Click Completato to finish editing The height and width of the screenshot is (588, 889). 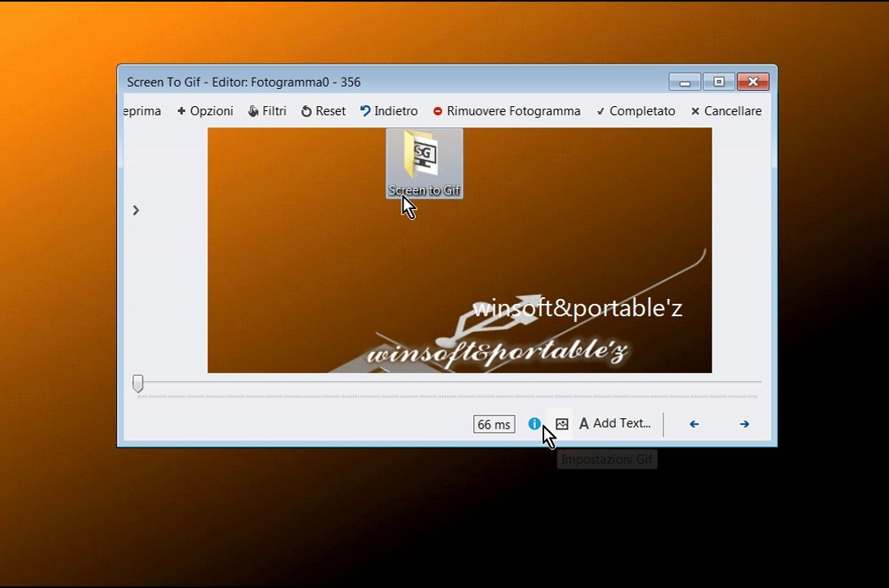click(636, 111)
